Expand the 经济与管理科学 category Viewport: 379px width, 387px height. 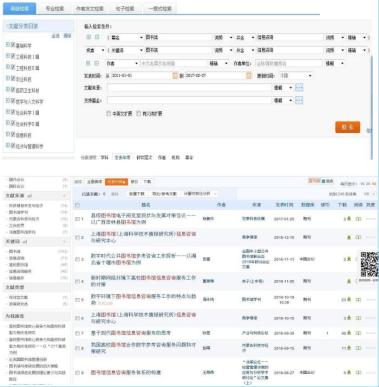[7, 145]
